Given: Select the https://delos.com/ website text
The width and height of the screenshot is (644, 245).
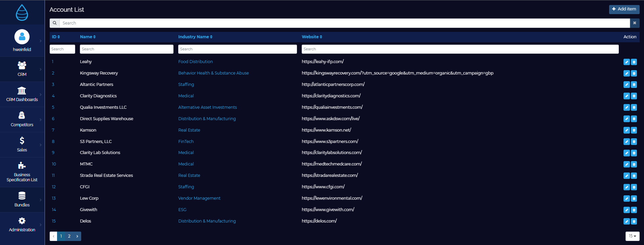Looking at the screenshot, I should pos(319,221).
